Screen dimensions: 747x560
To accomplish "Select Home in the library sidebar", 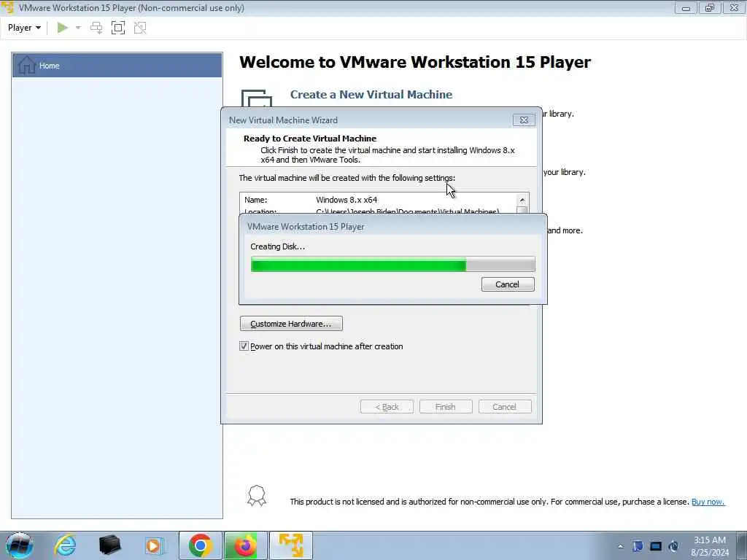I will click(117, 65).
